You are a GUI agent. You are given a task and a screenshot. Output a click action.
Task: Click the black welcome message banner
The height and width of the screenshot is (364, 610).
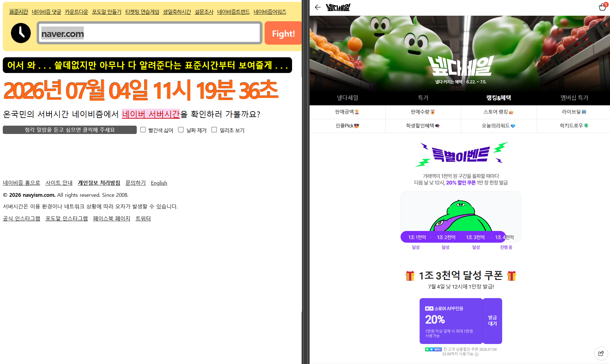(x=147, y=65)
